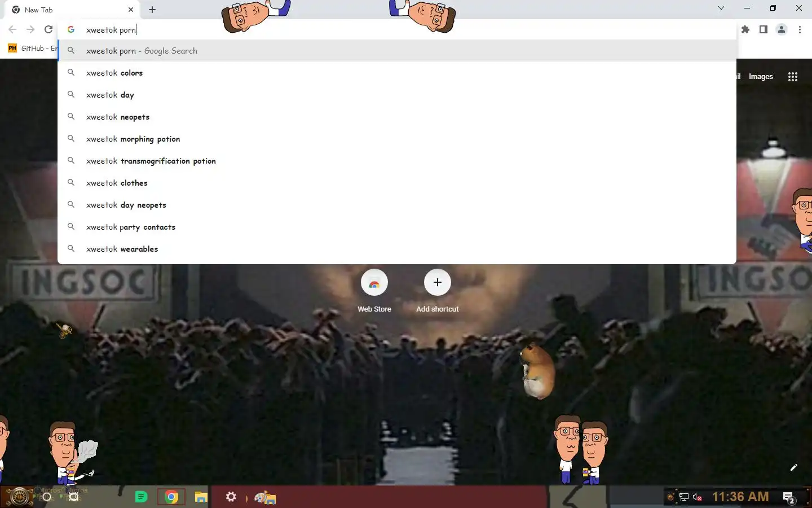This screenshot has width=812, height=508.
Task: Click the Add shortcut button
Action: tap(438, 291)
